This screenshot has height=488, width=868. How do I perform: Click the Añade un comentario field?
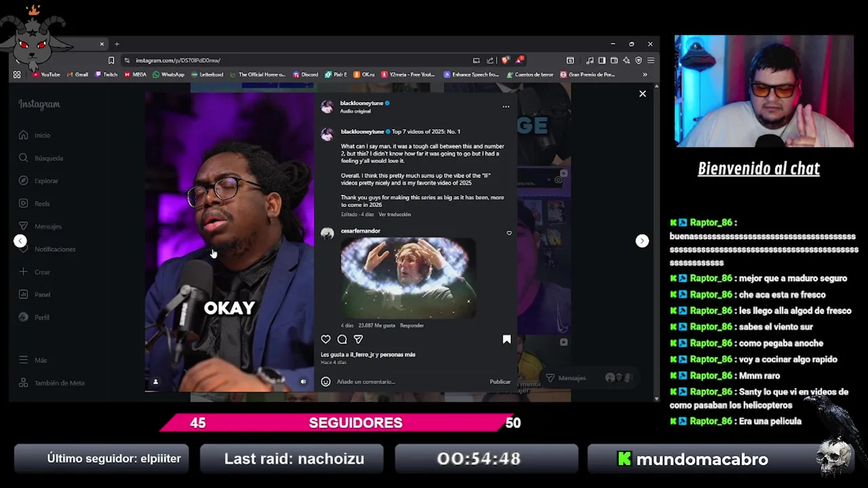point(410,382)
